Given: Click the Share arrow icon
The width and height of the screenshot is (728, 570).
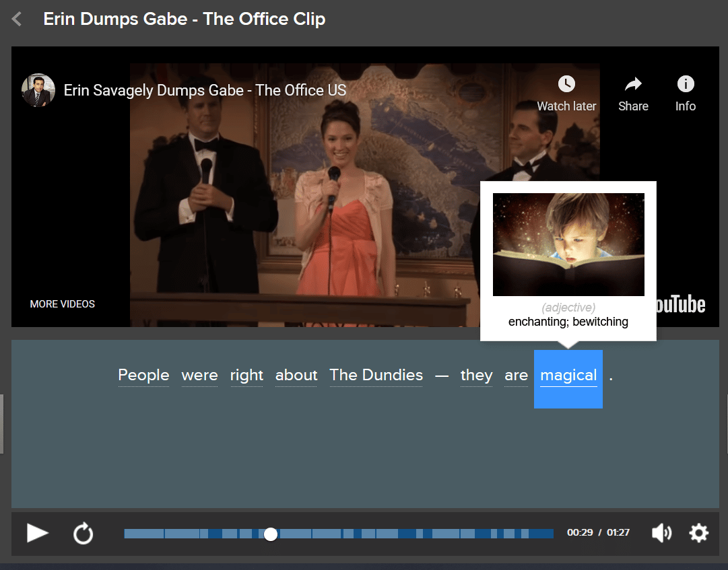Looking at the screenshot, I should tap(633, 84).
